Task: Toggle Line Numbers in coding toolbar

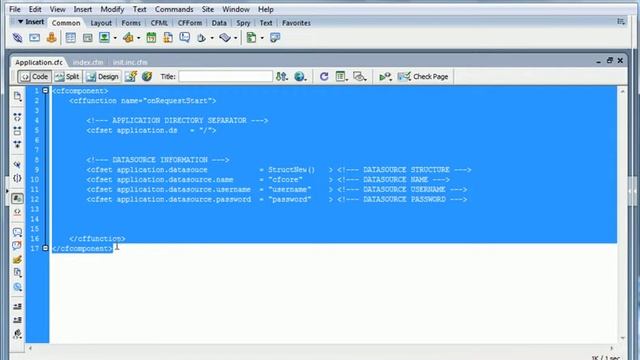Action: point(17,198)
